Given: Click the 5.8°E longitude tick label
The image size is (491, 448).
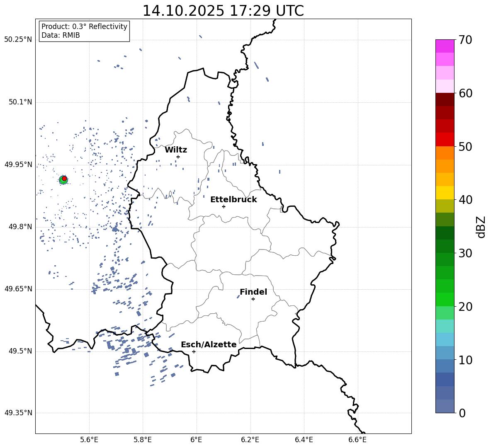Looking at the screenshot, I should (143, 440).
